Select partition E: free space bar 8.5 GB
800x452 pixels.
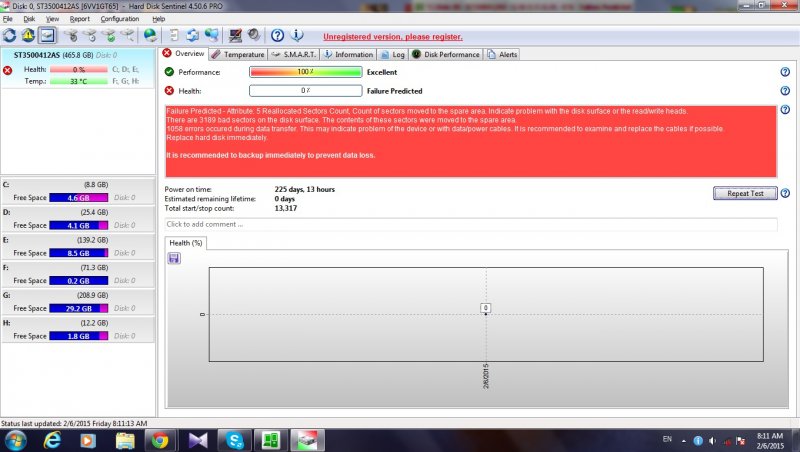[79, 253]
